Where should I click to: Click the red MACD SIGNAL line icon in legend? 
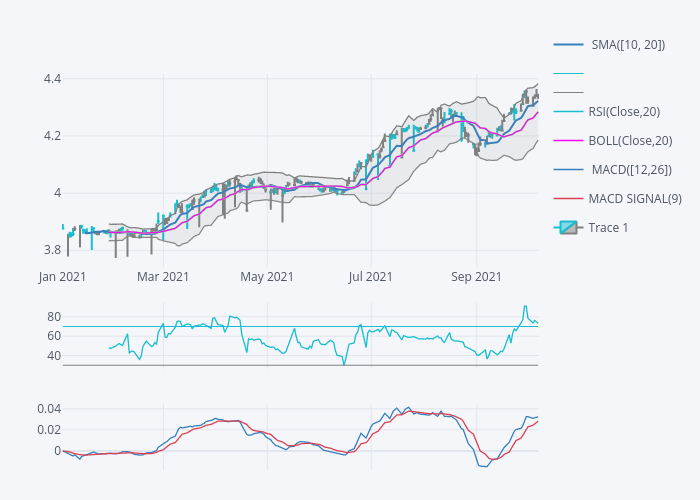(568, 198)
